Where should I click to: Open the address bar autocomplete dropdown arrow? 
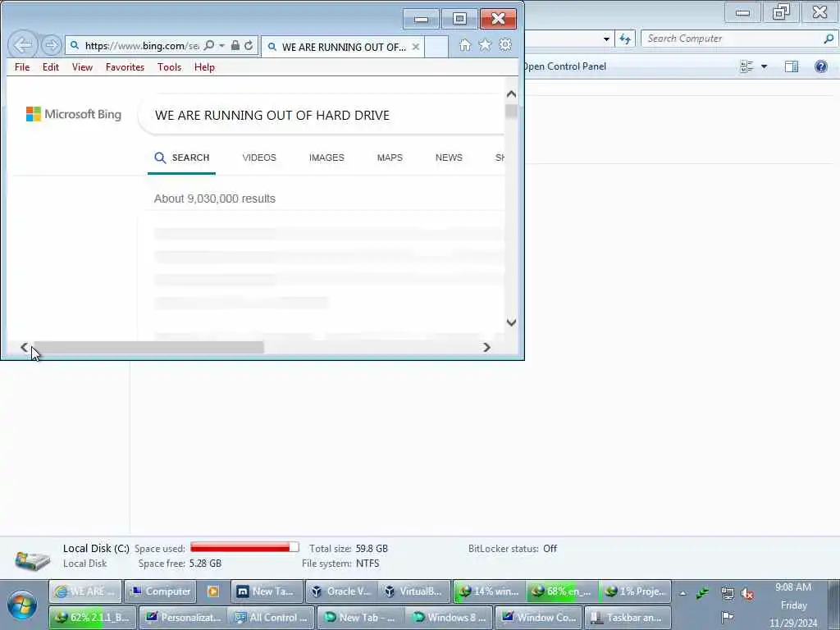[x=221, y=46]
